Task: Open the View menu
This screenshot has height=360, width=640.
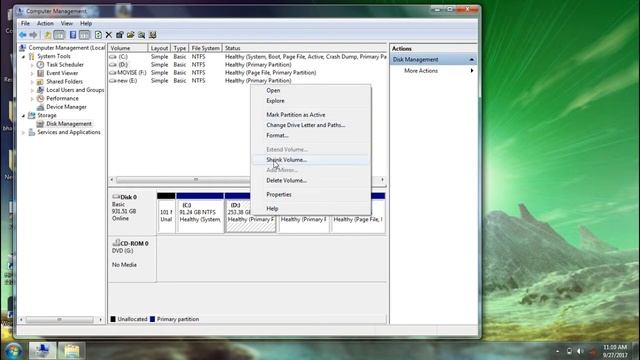Action: click(x=67, y=23)
